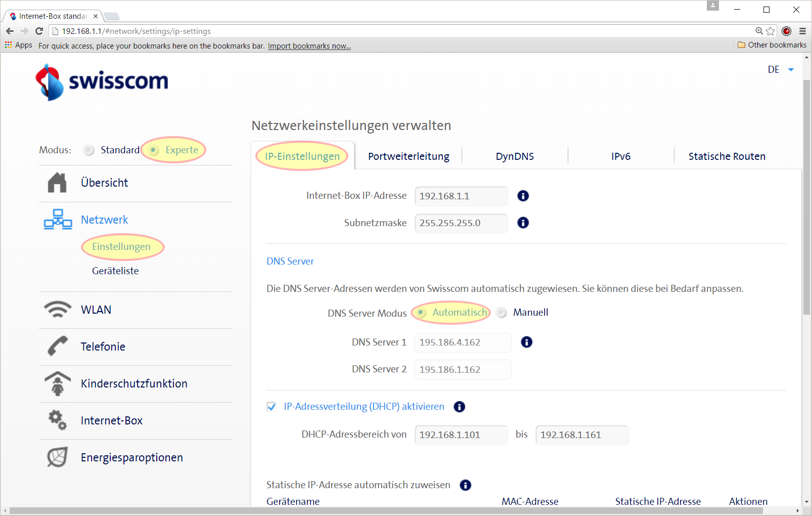Click info icon next to DNS Server 1
The image size is (812, 516).
click(526, 342)
